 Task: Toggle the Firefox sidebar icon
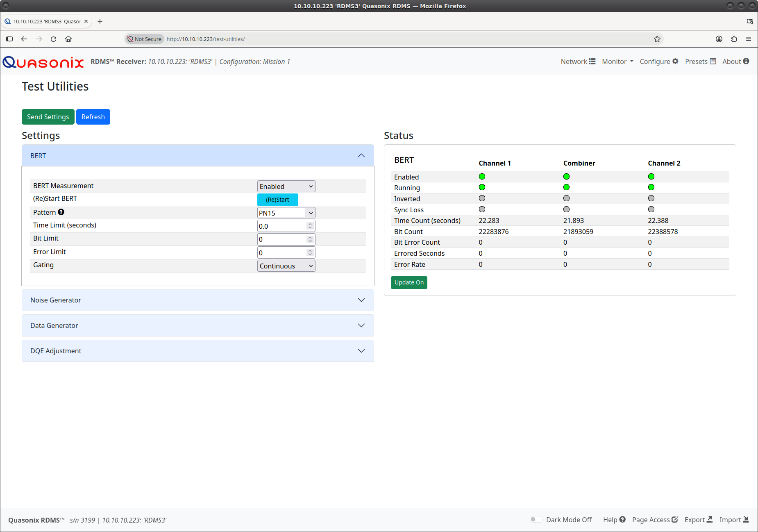(x=9, y=39)
